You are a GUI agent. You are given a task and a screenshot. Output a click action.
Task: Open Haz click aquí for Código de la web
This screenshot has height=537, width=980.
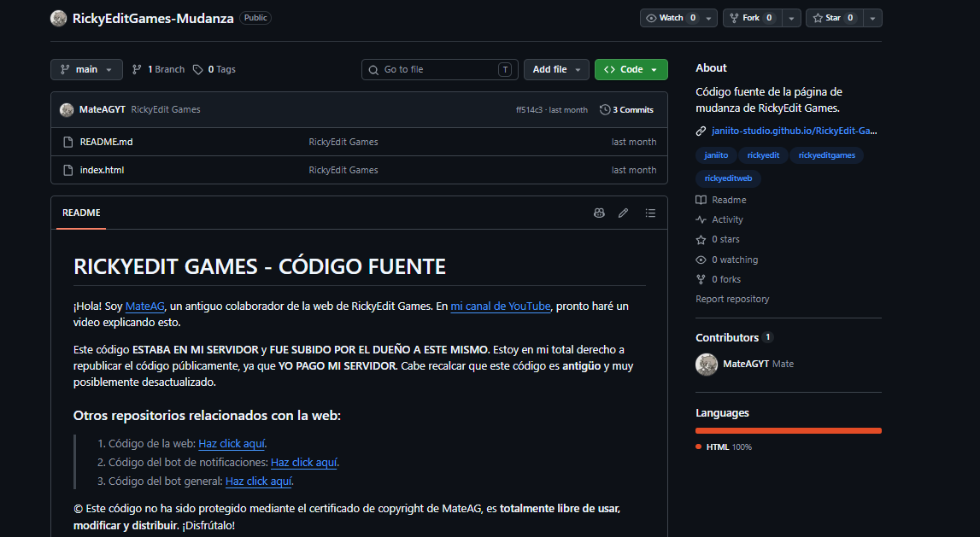click(232, 444)
